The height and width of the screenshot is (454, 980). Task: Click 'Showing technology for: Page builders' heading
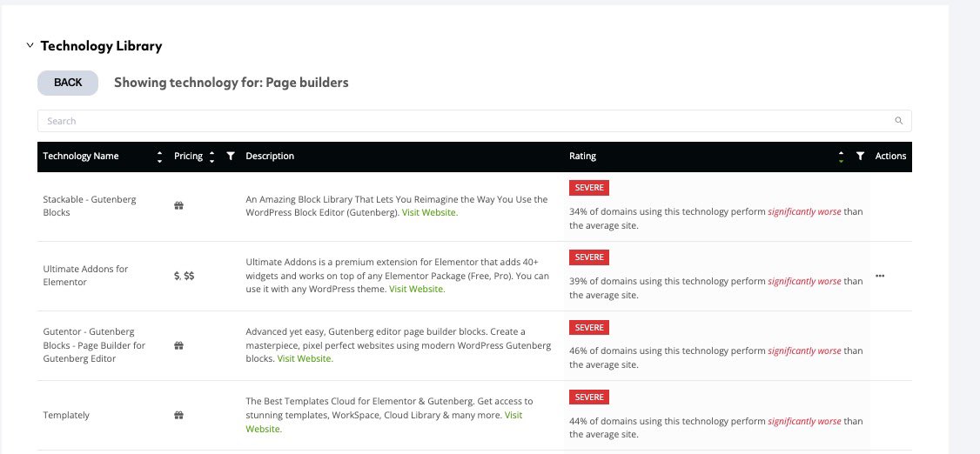click(232, 83)
